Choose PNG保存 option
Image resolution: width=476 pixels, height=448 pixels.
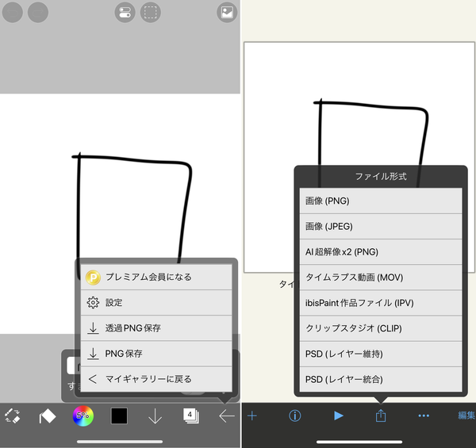(x=156, y=354)
